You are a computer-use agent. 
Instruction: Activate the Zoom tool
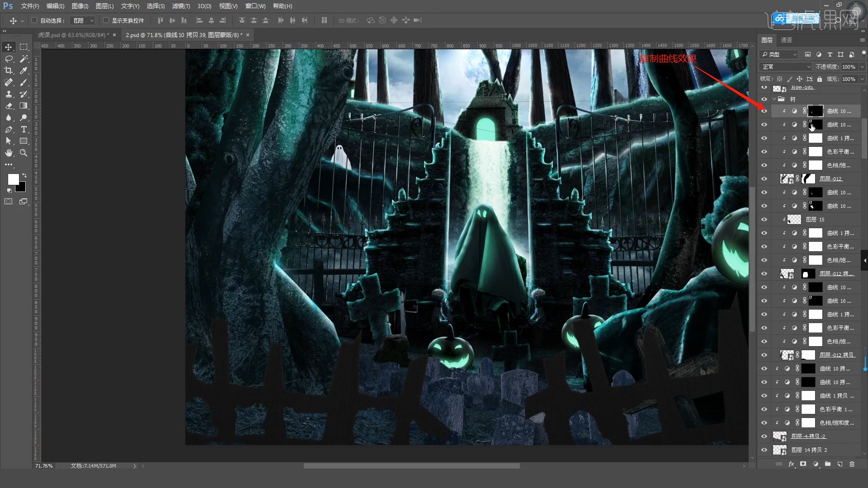[24, 153]
